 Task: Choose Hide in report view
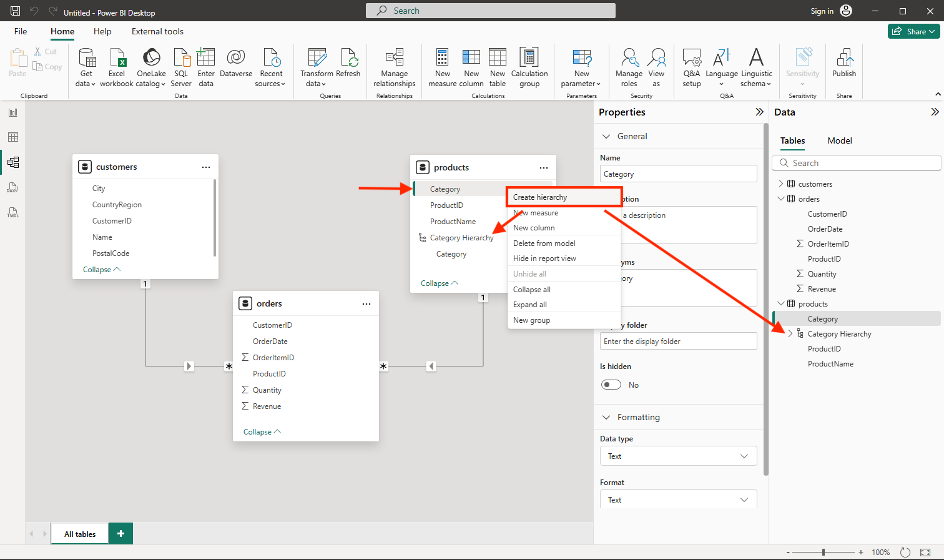(x=564, y=258)
